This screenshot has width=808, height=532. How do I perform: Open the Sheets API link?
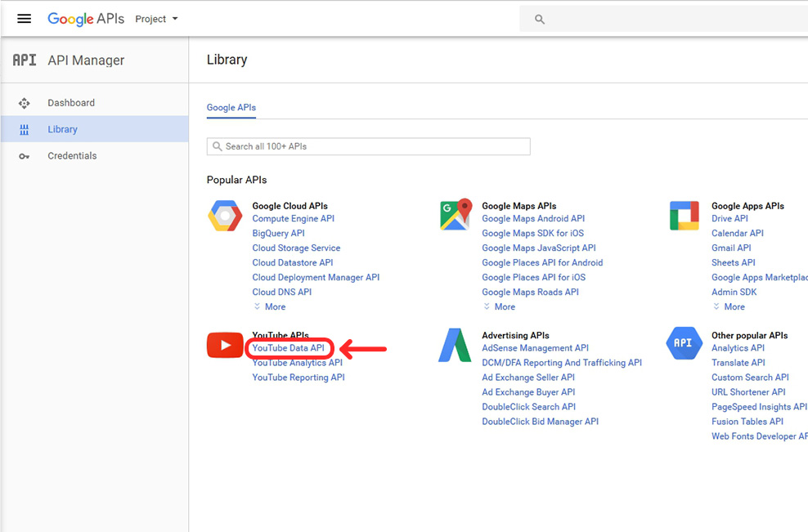pos(734,262)
